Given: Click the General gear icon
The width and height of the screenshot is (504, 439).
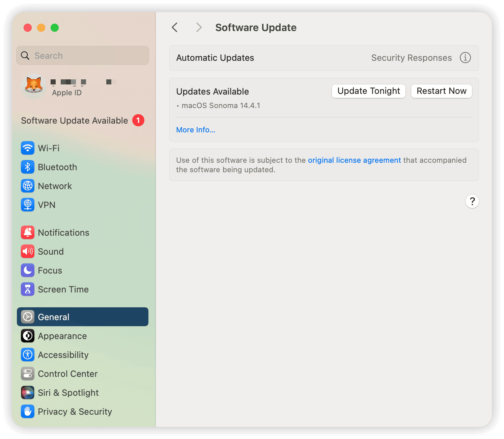Looking at the screenshot, I should 28,317.
